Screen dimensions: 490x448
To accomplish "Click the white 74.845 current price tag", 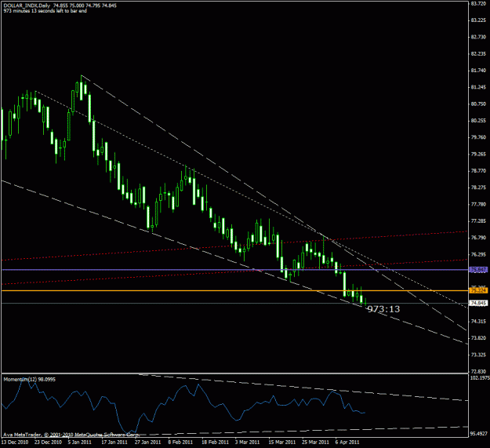I will tap(478, 304).
